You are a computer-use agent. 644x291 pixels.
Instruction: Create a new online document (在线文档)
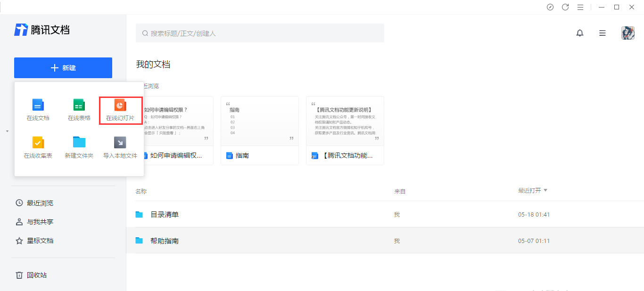[38, 110]
